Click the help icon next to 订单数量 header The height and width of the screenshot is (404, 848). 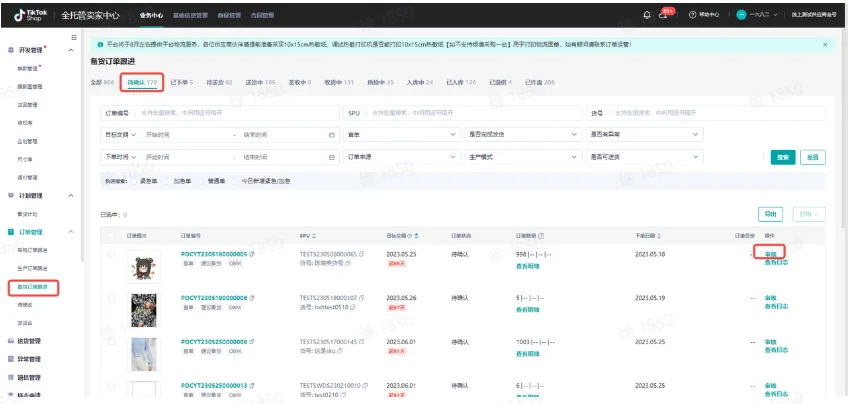pyautogui.click(x=541, y=236)
